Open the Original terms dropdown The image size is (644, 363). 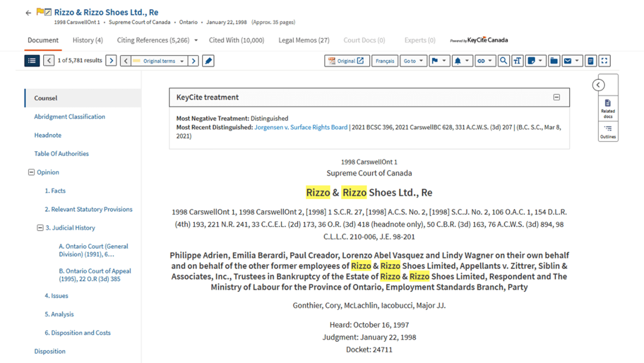(159, 61)
